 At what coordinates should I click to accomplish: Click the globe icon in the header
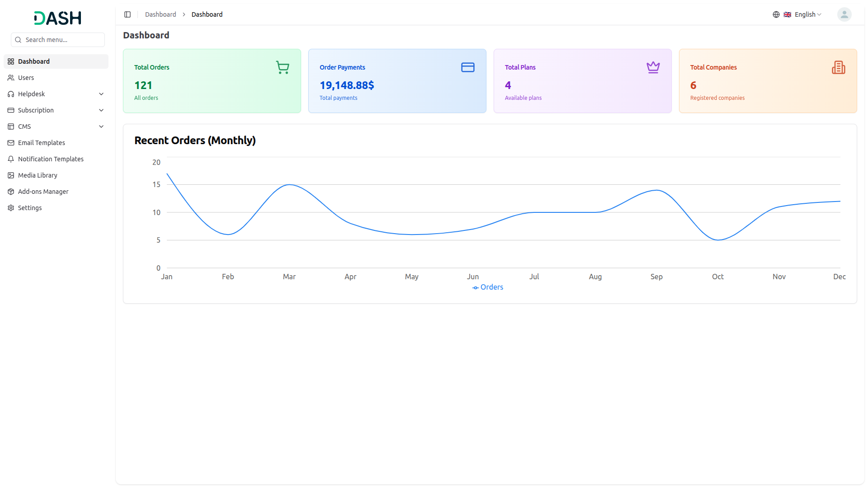(x=776, y=14)
